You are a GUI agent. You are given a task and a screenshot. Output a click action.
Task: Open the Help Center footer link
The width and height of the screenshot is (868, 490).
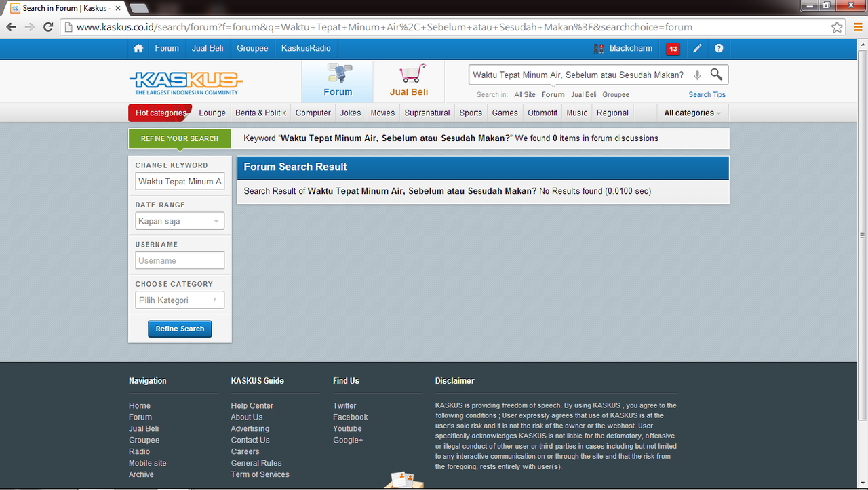pos(252,406)
